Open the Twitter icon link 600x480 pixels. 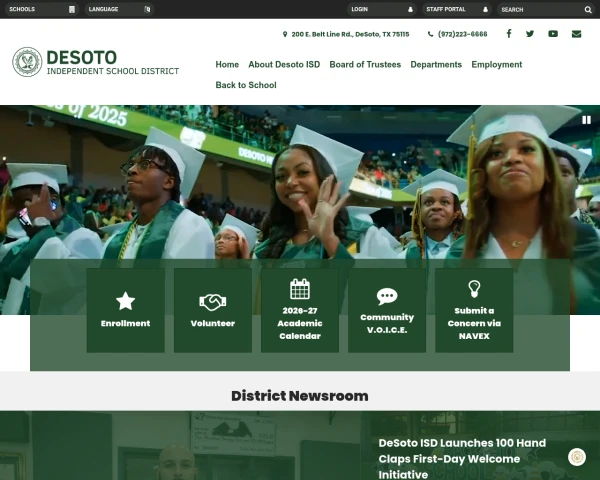530,34
